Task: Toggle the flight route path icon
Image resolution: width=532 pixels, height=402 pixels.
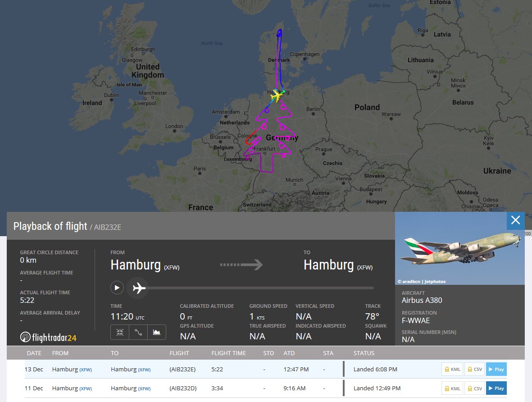Action: pyautogui.click(x=138, y=332)
